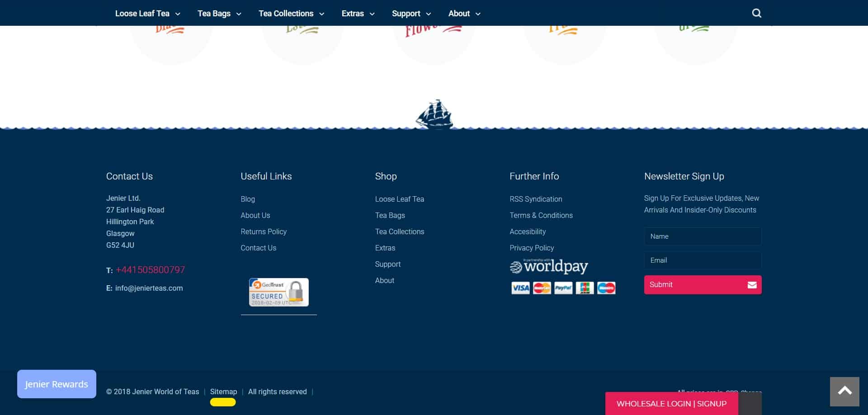
Task: Click the scroll-to-top arrow button
Action: tap(844, 391)
